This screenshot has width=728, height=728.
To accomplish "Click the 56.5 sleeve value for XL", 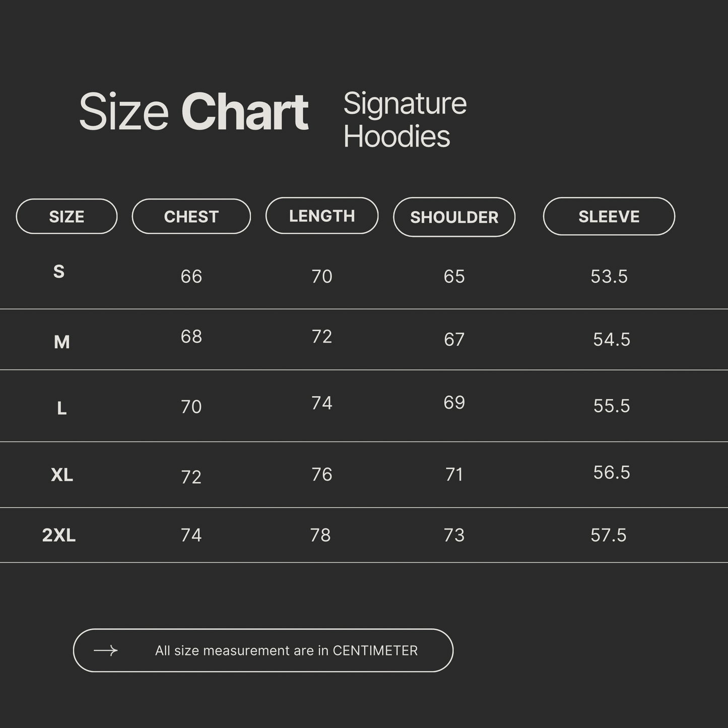I will point(611,472).
